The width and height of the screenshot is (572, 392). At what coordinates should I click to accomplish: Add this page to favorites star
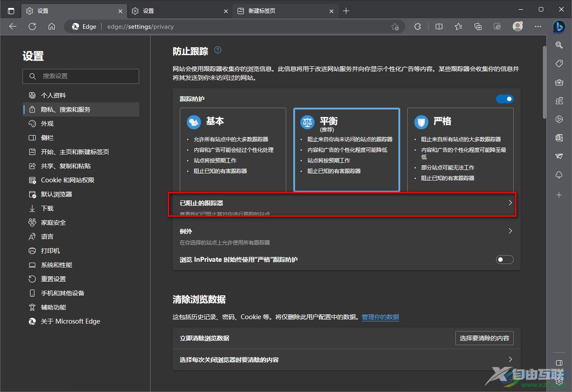point(395,26)
